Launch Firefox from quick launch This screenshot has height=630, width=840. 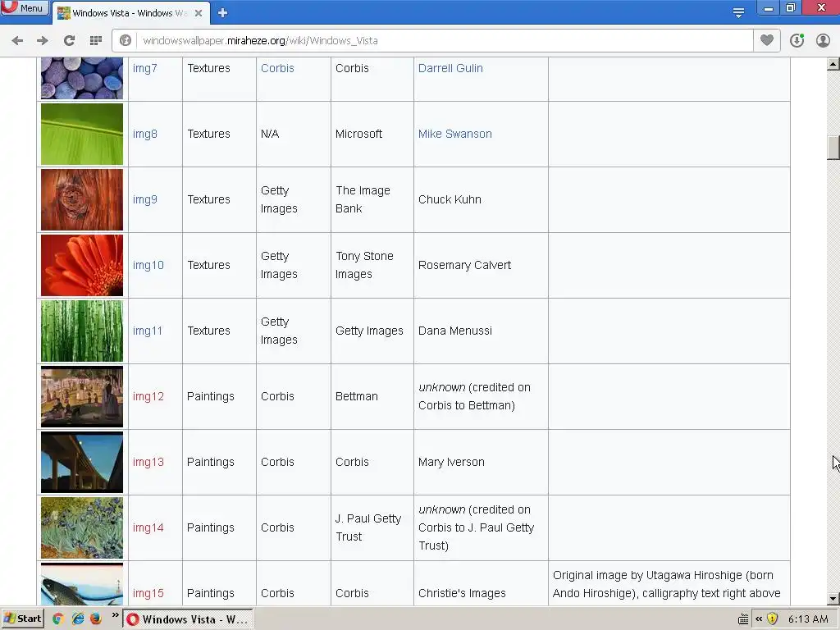tap(96, 619)
